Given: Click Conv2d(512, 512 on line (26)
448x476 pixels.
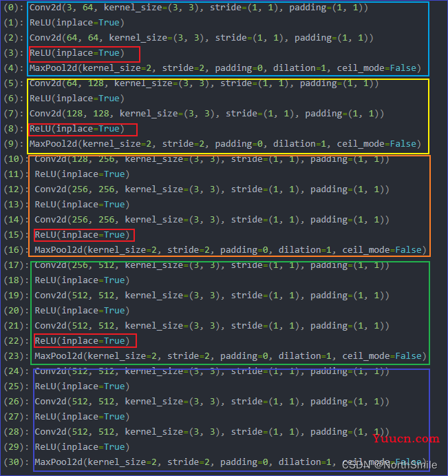Looking at the screenshot, I should coord(74,402).
